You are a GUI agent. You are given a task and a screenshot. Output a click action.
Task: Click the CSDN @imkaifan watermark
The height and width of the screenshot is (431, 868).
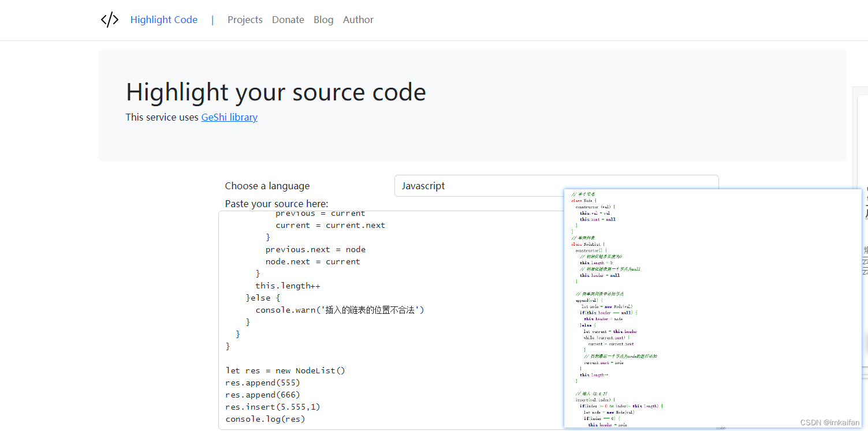point(830,423)
